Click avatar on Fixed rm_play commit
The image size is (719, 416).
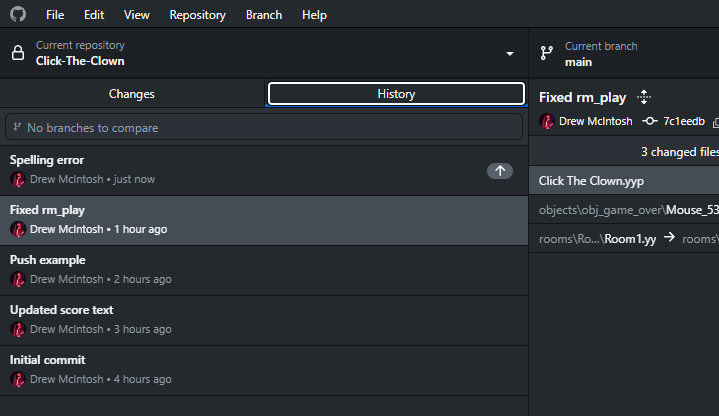(18, 229)
